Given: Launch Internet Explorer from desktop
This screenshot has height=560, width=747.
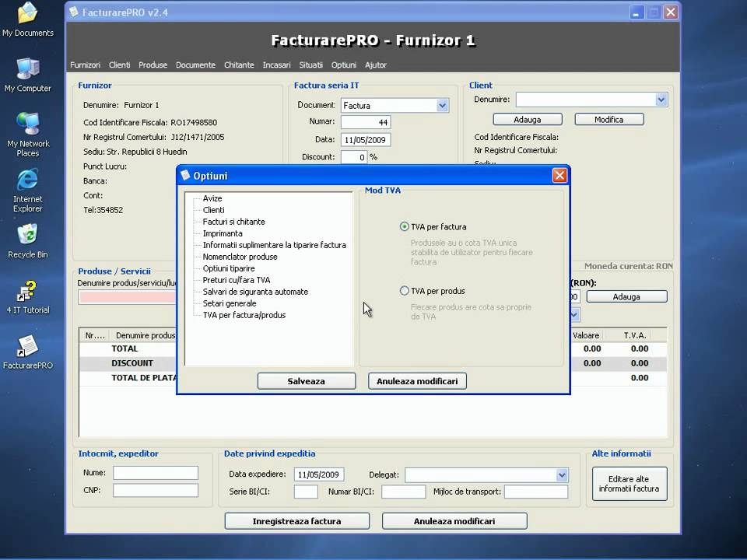Looking at the screenshot, I should click(x=28, y=191).
